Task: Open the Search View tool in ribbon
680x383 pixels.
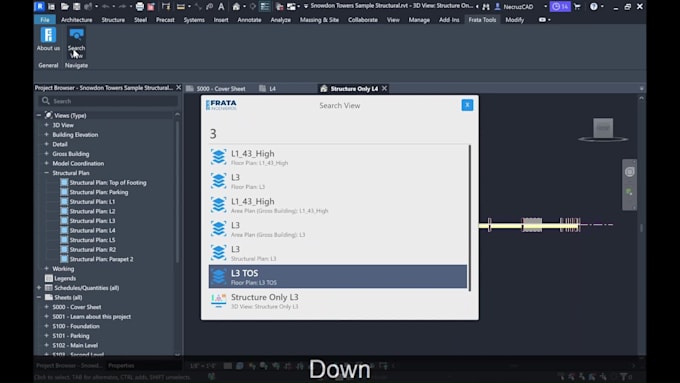Action: pyautogui.click(x=76, y=42)
